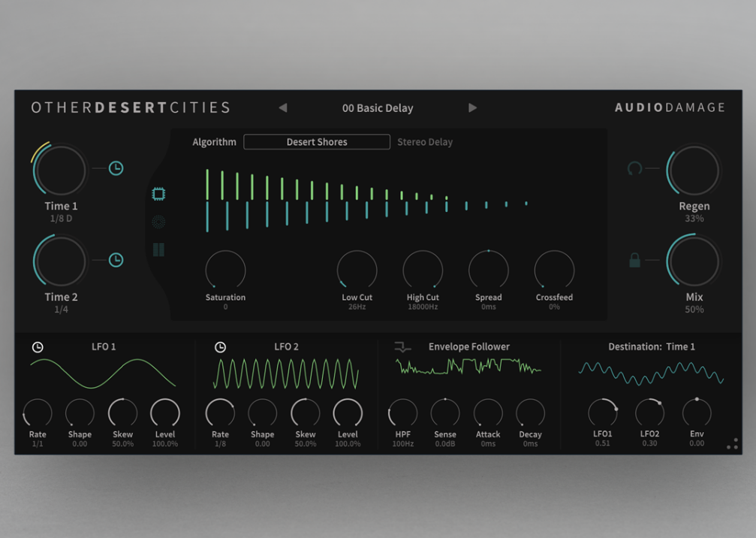Click the Envelope Decay knob
This screenshot has width=756, height=538.
point(530,413)
